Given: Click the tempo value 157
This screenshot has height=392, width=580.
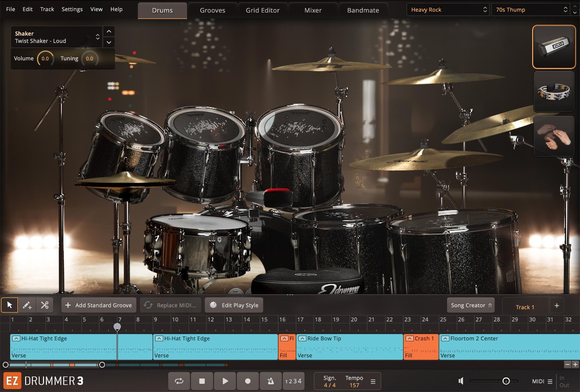Looking at the screenshot, I should click(x=354, y=385).
